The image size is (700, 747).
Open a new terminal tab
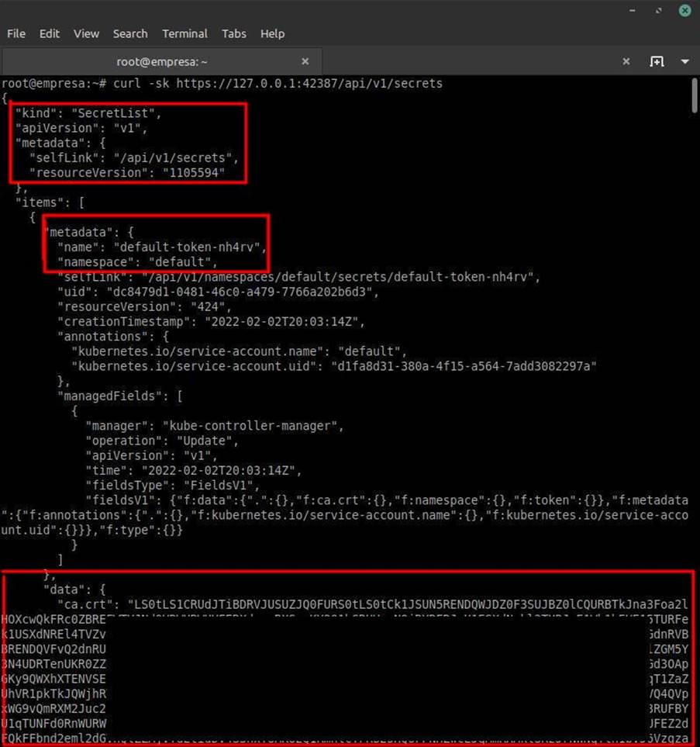click(x=657, y=61)
